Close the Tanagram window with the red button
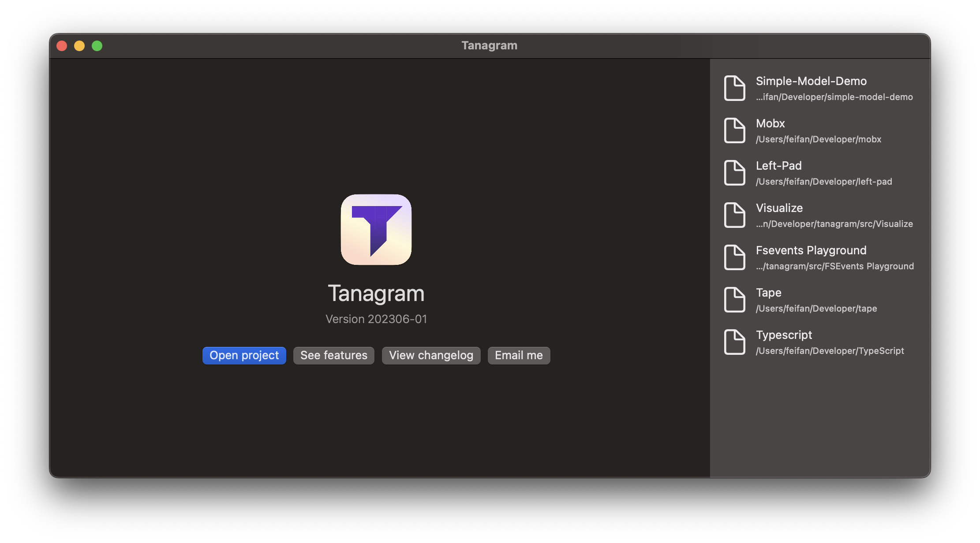Screen dimensions: 980x543 pyautogui.click(x=62, y=46)
